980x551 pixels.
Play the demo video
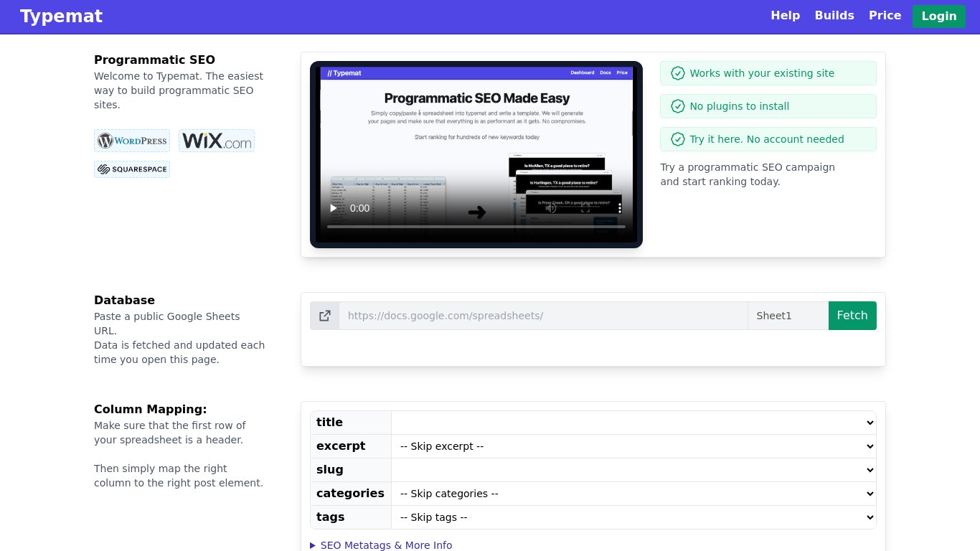point(333,208)
